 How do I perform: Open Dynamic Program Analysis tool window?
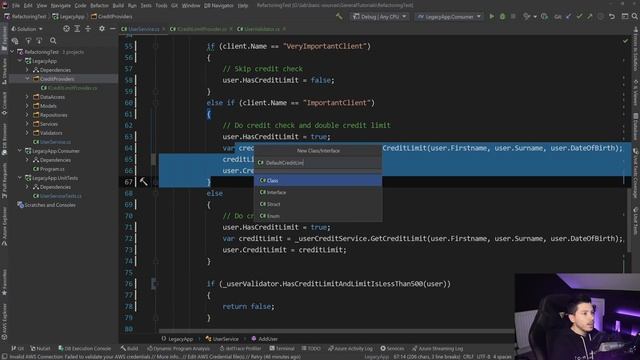pos(178,349)
